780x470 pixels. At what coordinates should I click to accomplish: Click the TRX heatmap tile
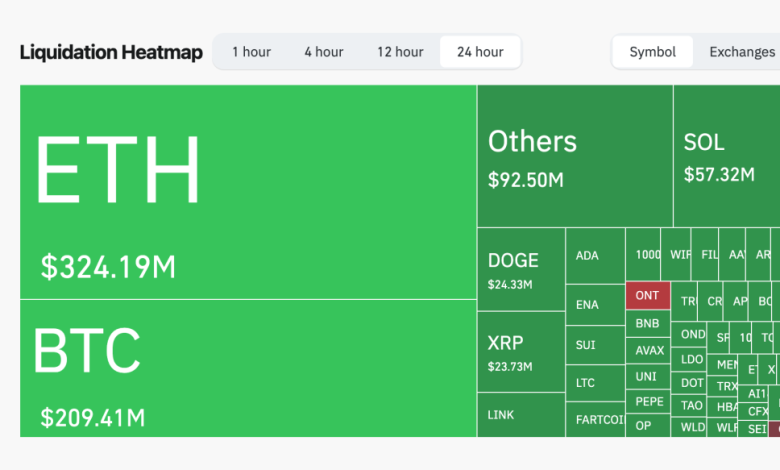(723, 386)
